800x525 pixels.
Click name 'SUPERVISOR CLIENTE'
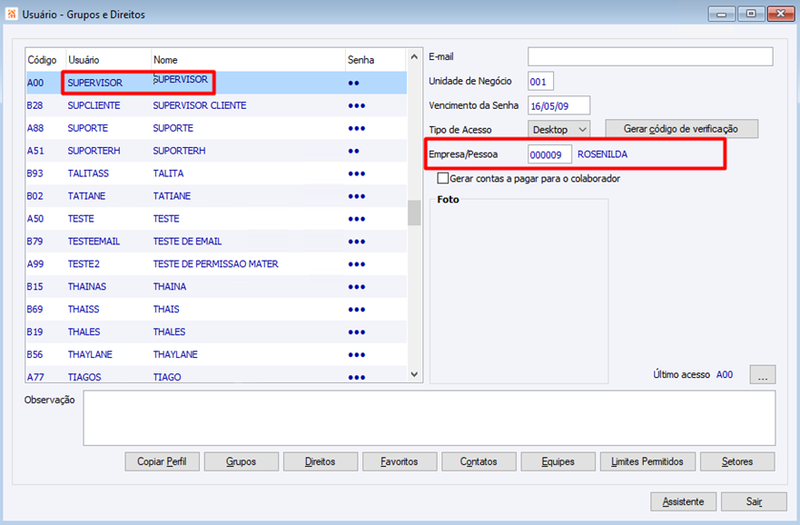tap(199, 106)
